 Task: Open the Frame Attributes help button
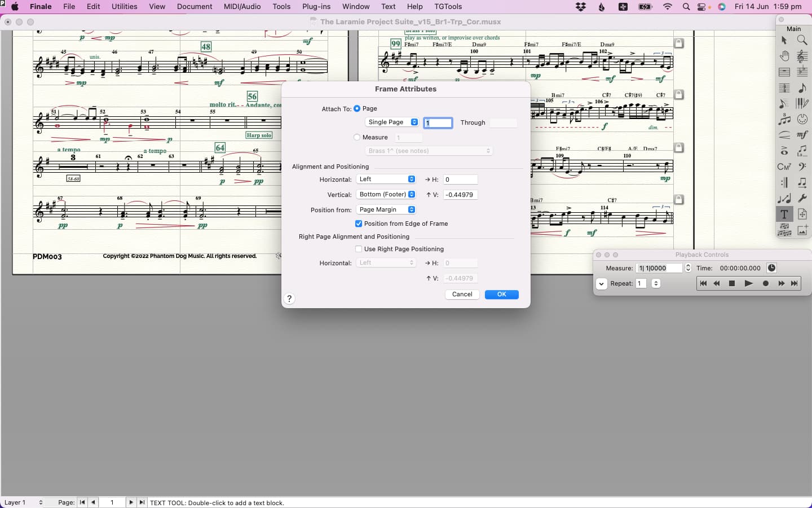click(x=289, y=299)
